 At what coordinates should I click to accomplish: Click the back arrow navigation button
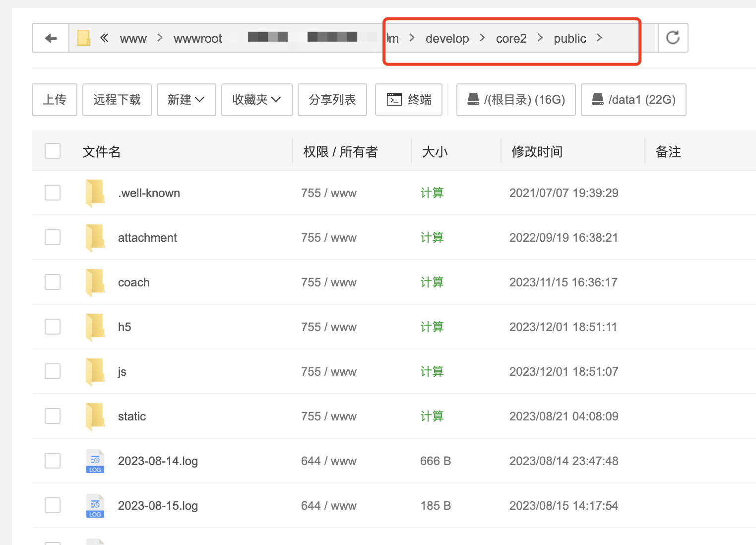tap(51, 38)
